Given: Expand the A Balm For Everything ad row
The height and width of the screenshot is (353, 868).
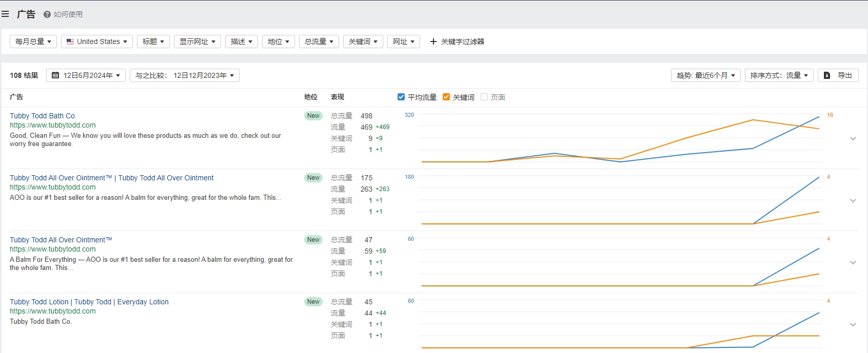Looking at the screenshot, I should point(853,262).
